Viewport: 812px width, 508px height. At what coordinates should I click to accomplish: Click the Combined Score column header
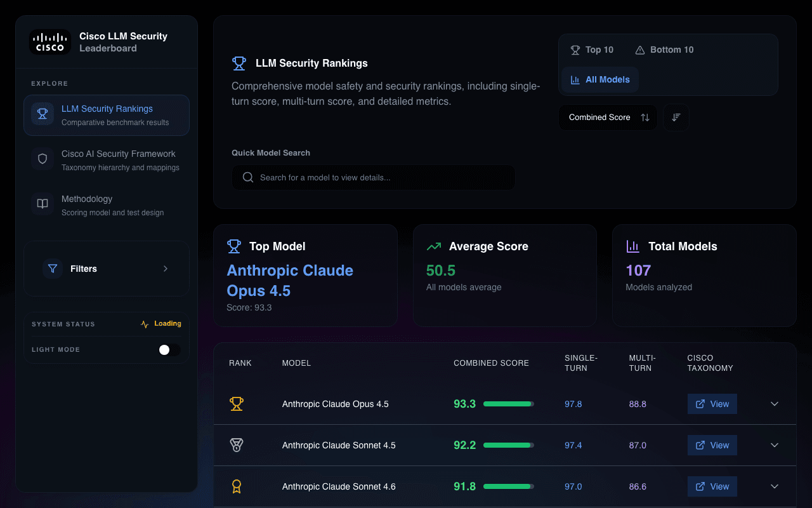pyautogui.click(x=491, y=363)
